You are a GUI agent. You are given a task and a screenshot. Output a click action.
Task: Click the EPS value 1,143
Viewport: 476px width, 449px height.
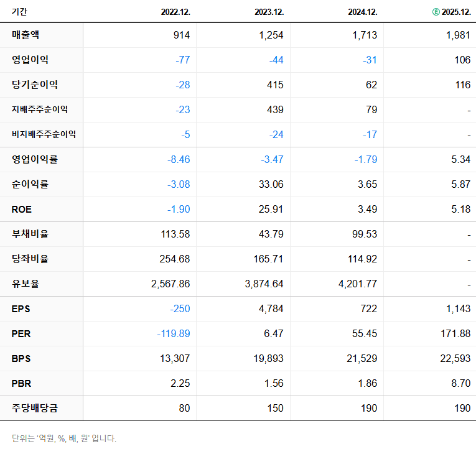(x=458, y=309)
